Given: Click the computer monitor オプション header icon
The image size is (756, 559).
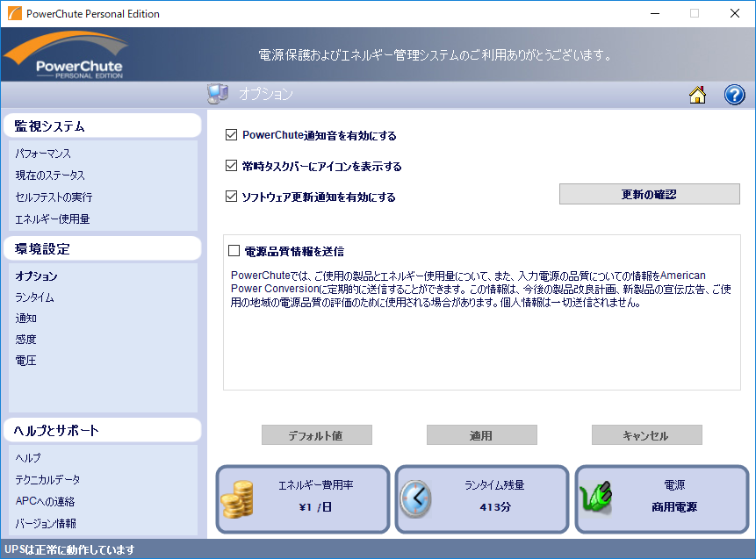Looking at the screenshot, I should pyautogui.click(x=218, y=94).
